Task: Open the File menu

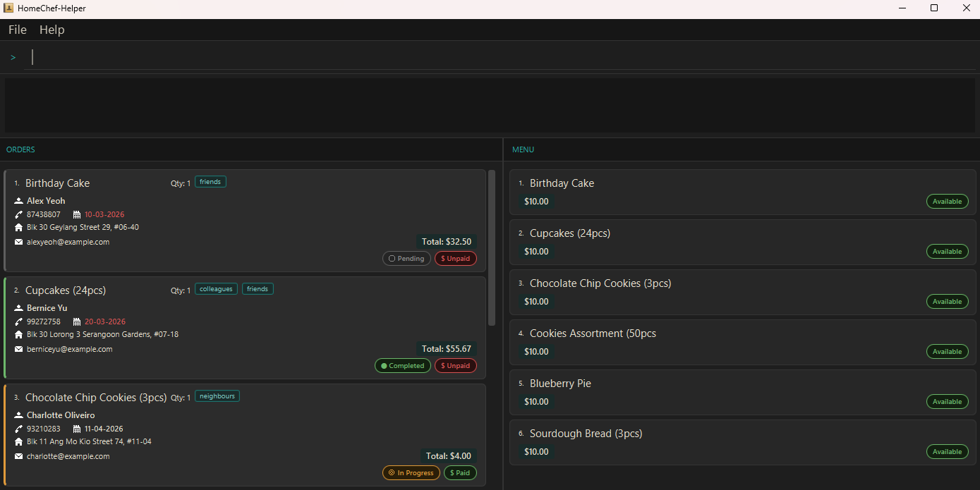Action: point(18,30)
